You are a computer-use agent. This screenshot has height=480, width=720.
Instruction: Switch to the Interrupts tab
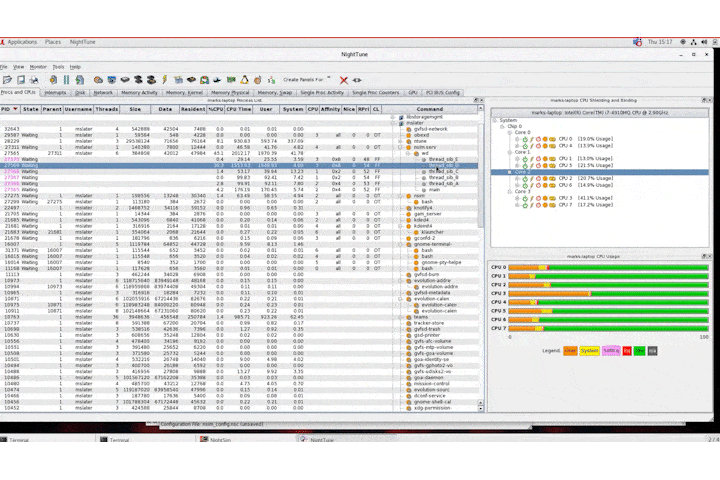coord(56,92)
